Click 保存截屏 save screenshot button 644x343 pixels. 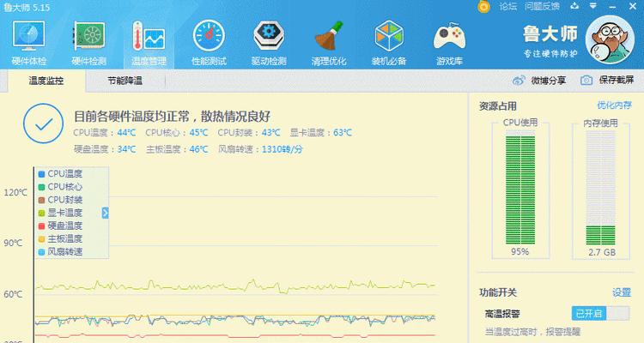pos(616,80)
